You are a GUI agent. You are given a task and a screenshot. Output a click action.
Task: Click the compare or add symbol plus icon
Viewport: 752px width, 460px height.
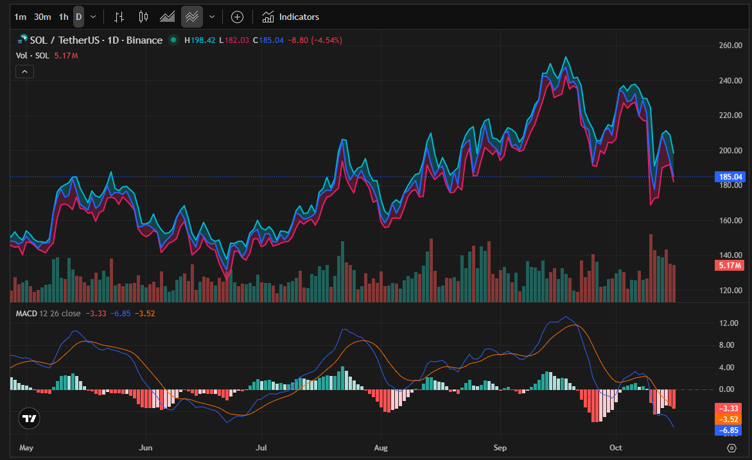pyautogui.click(x=237, y=17)
